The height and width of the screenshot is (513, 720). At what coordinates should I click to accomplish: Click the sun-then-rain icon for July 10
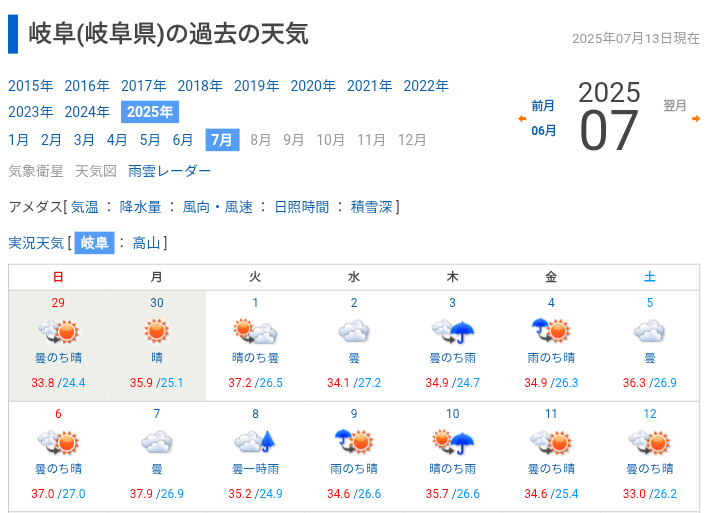(x=453, y=443)
